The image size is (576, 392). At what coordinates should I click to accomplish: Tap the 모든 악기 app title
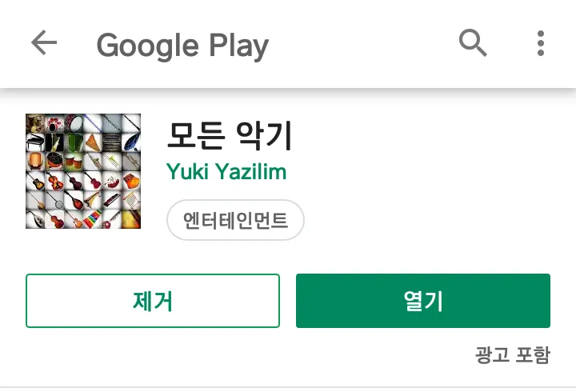[230, 135]
